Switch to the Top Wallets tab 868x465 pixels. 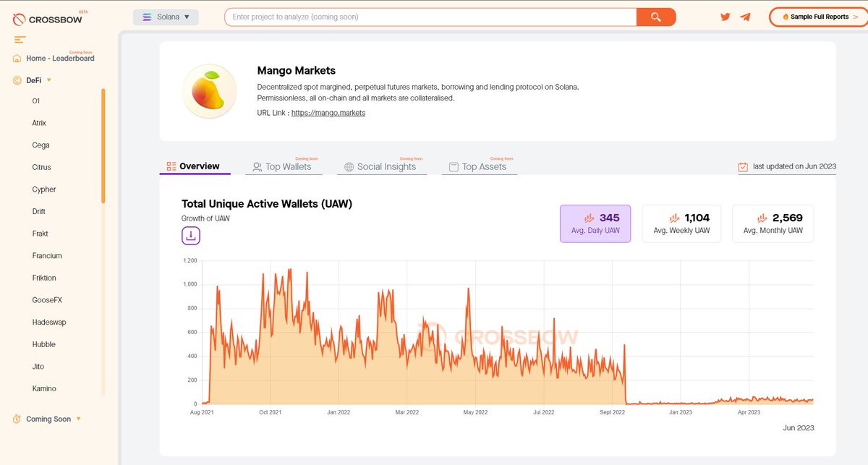pyautogui.click(x=282, y=166)
